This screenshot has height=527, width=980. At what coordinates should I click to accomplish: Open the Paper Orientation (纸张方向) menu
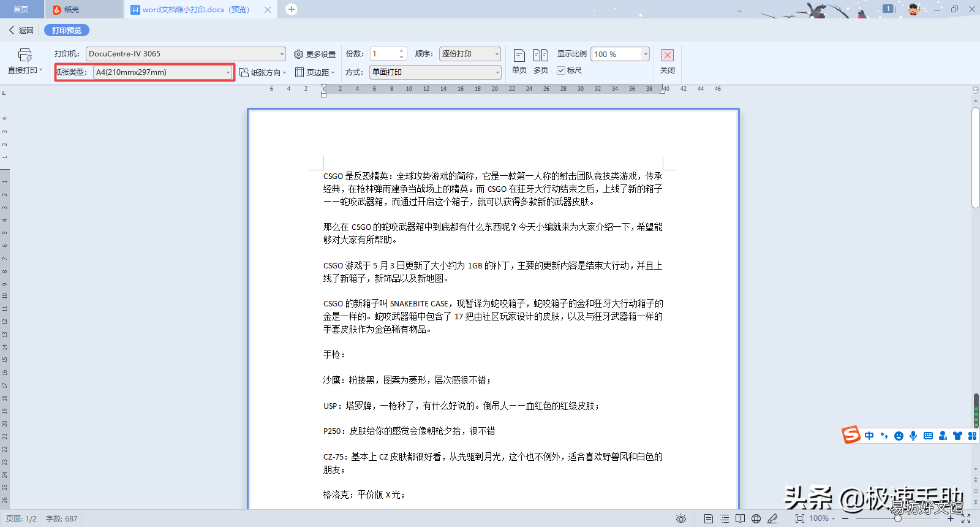click(263, 72)
